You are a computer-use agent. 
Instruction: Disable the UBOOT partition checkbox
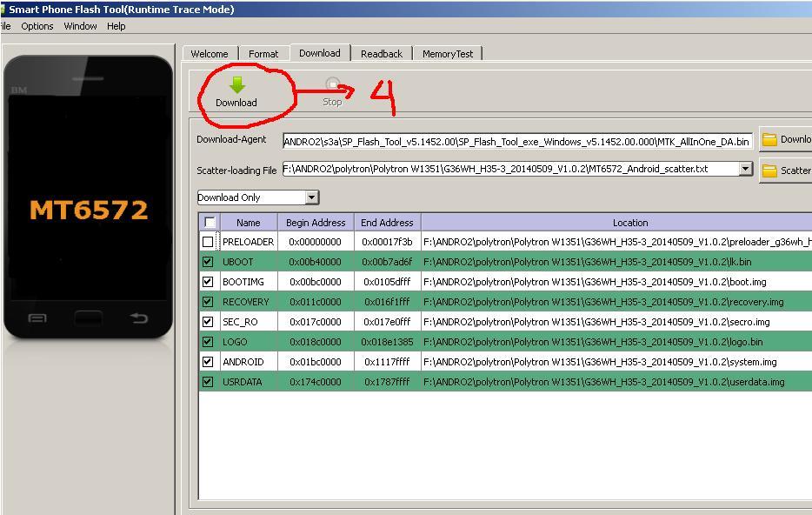208,262
